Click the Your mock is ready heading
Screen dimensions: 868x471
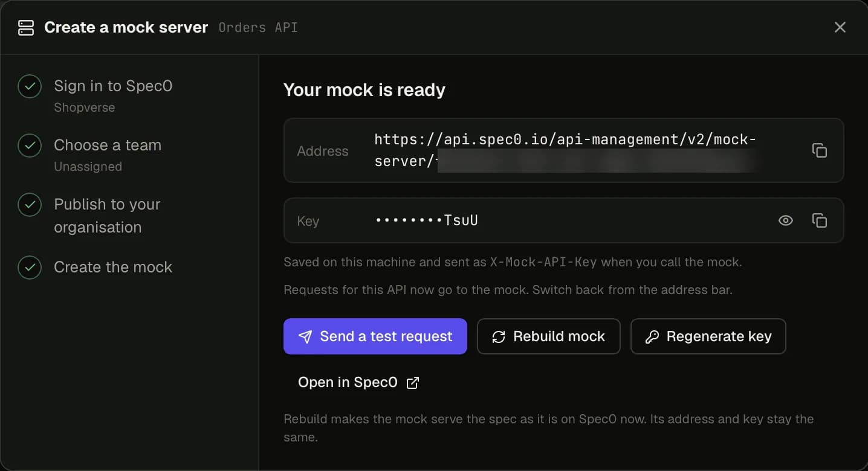(x=364, y=90)
